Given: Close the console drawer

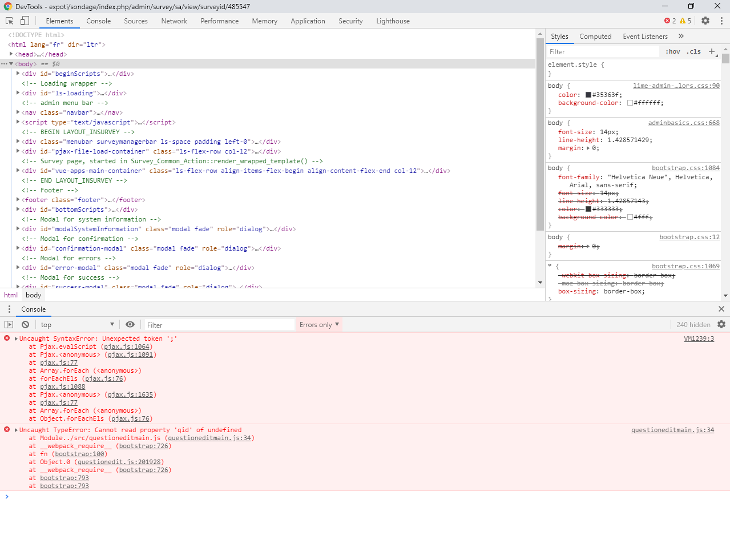Looking at the screenshot, I should click(x=721, y=309).
